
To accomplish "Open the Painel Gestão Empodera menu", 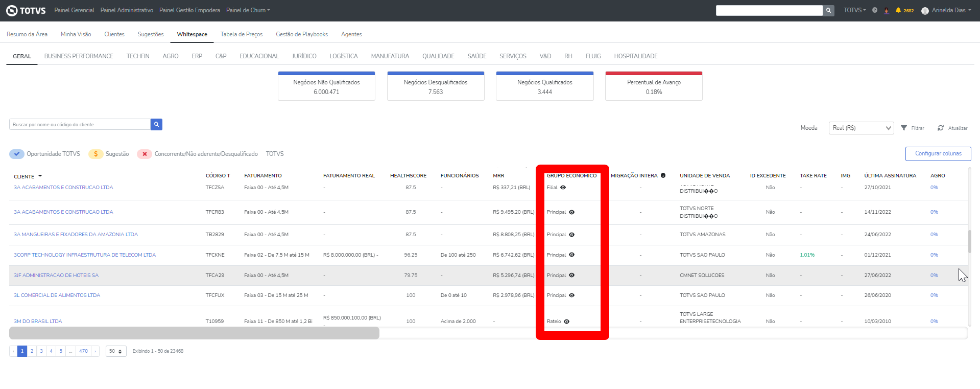I will pos(189,10).
